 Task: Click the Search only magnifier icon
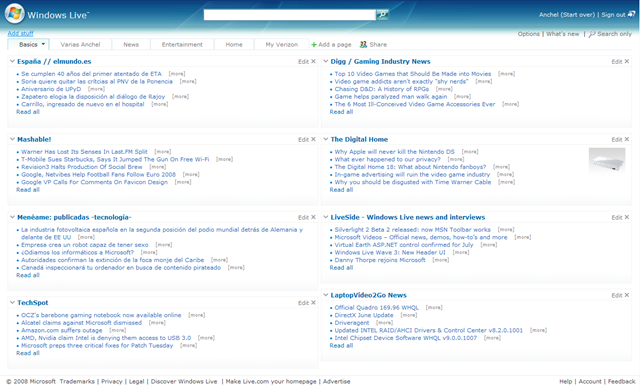pyautogui.click(x=592, y=34)
